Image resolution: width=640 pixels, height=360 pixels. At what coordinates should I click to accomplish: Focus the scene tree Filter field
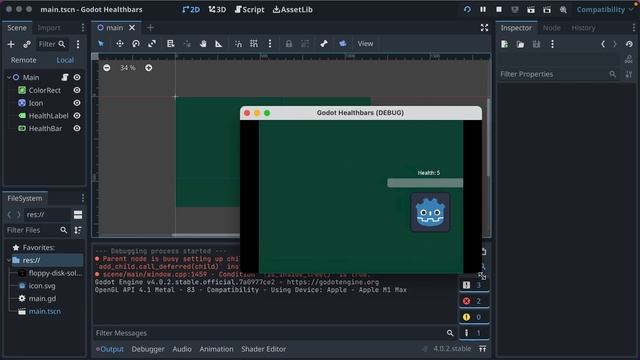52,44
